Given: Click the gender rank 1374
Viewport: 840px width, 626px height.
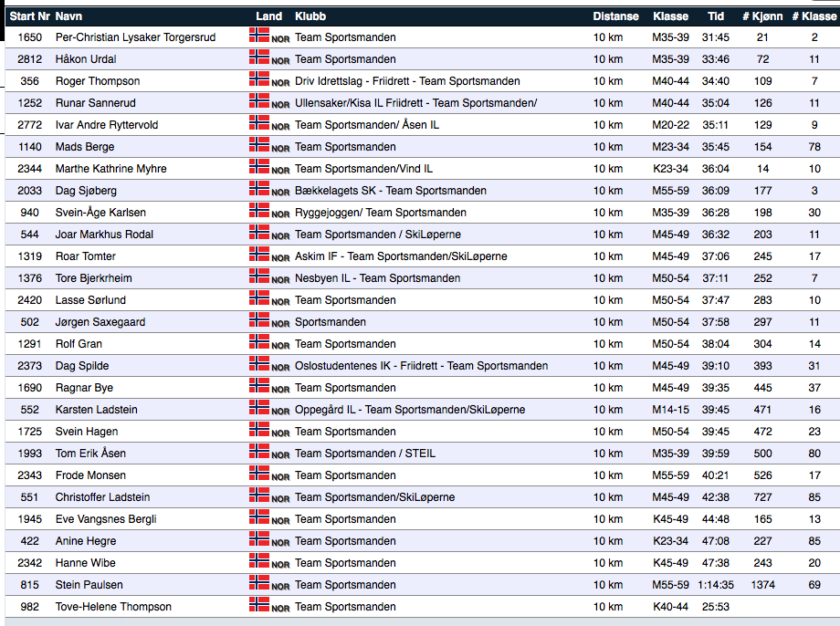Looking at the screenshot, I should pos(763,585).
